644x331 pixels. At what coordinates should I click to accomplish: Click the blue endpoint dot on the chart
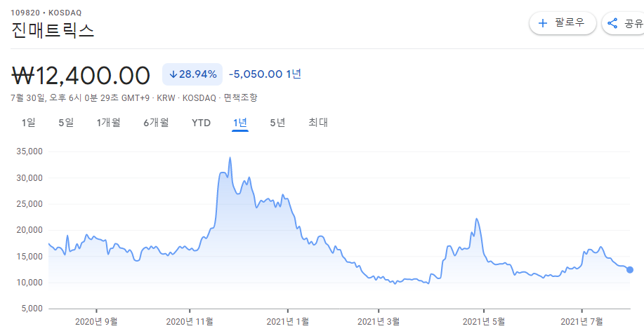point(630,270)
